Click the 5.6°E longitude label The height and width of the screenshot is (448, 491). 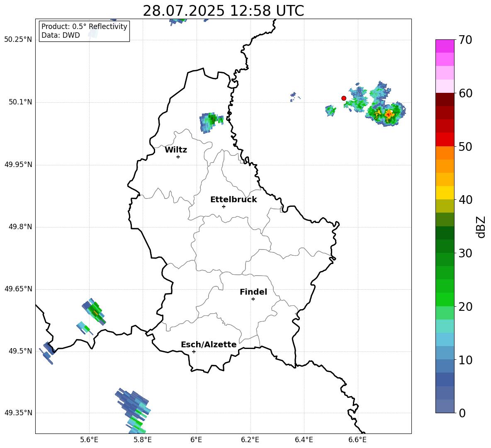(89, 440)
